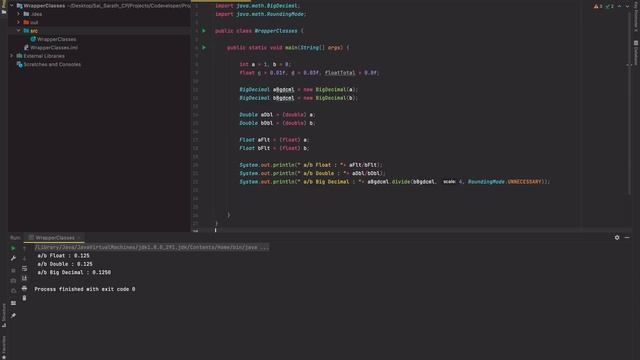Go to previous highlighted problem arrow
Screen dimensions: 640x360
[x=620, y=6]
